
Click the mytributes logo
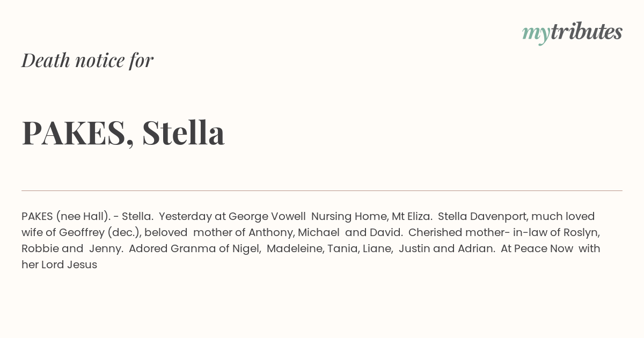click(x=572, y=32)
